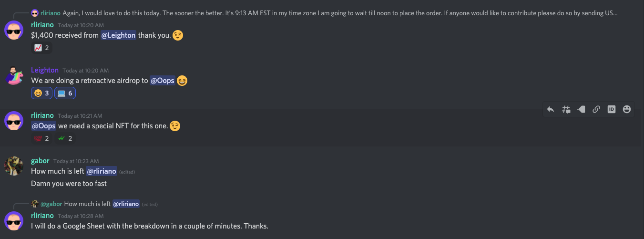Toggle the laughing emoji reaction with count 3

point(42,93)
